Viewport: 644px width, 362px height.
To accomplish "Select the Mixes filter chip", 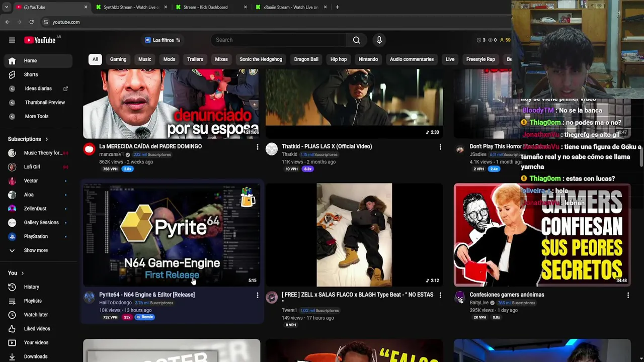I will [x=221, y=59].
